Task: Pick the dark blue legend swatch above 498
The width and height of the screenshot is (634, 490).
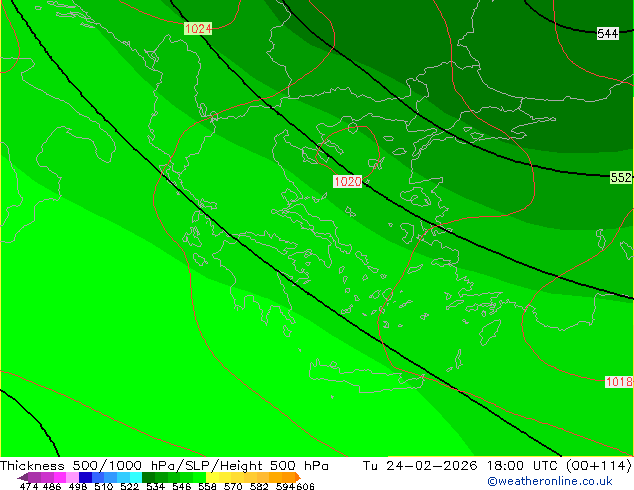Action: coord(85,477)
